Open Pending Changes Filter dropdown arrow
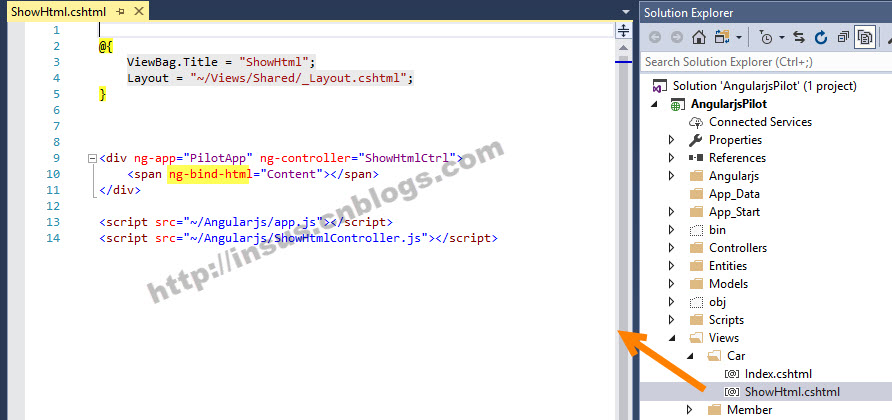 782,38
